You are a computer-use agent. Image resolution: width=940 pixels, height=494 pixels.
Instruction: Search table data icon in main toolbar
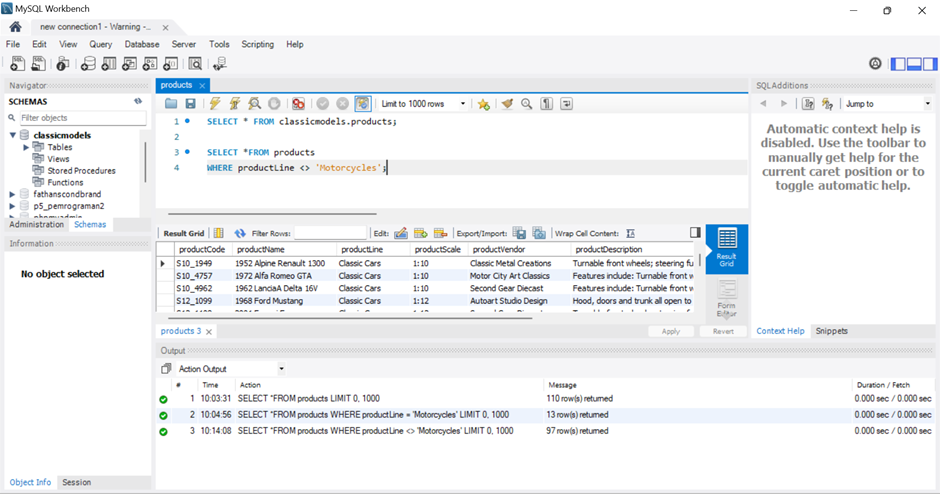[195, 64]
